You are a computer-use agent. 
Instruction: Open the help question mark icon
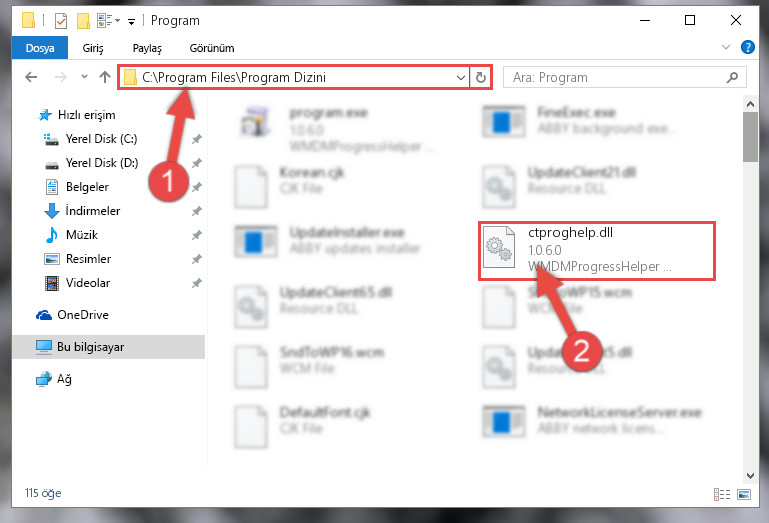[747, 48]
